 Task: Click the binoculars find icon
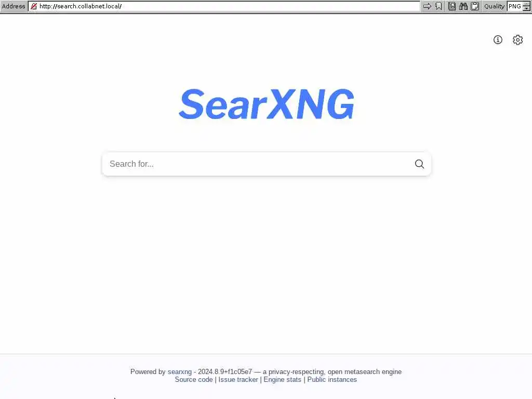pyautogui.click(x=463, y=6)
